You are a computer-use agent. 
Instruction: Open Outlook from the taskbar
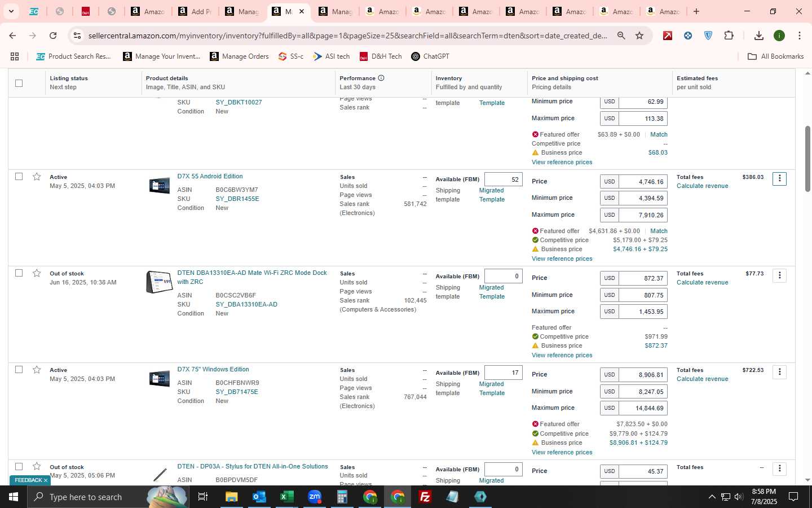point(259,497)
